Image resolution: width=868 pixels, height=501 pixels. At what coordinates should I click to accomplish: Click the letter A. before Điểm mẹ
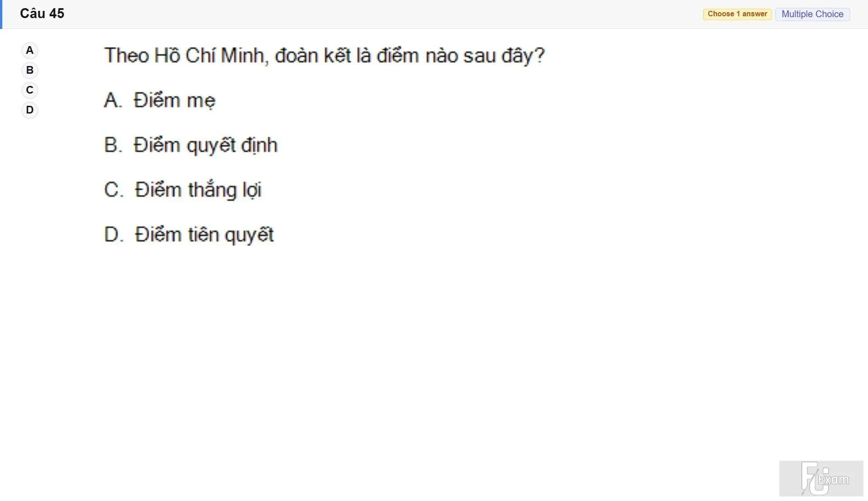tap(113, 100)
